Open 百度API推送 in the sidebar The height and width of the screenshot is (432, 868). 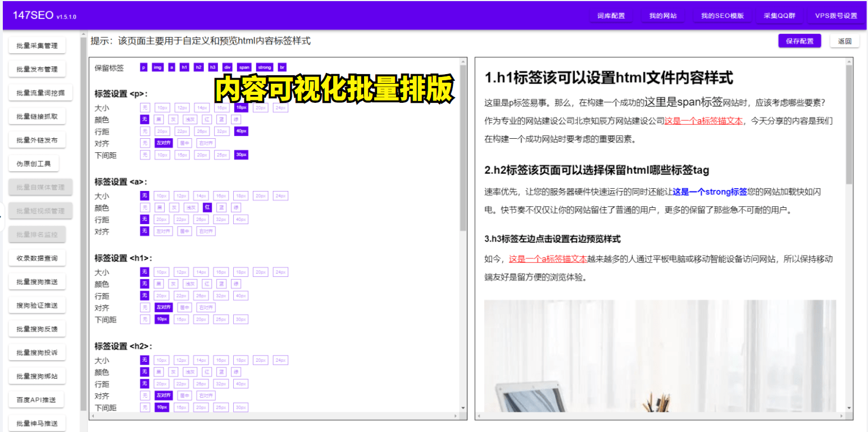[x=37, y=399]
